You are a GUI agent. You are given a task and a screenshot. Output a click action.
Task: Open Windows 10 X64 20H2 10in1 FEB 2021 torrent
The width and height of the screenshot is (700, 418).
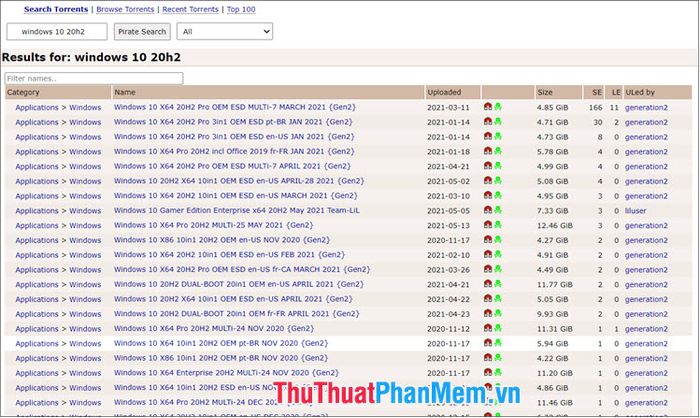tap(229, 255)
